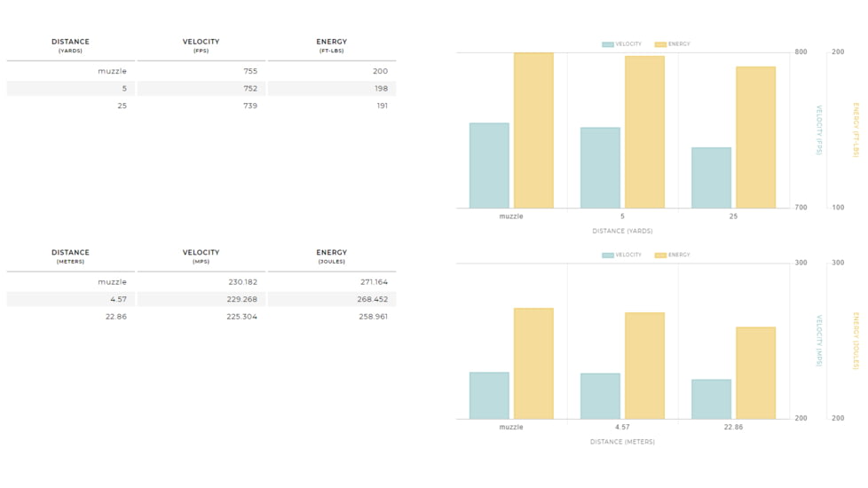Click Energy legend swatch in the meters chart
The image size is (868, 488).
[x=660, y=256]
